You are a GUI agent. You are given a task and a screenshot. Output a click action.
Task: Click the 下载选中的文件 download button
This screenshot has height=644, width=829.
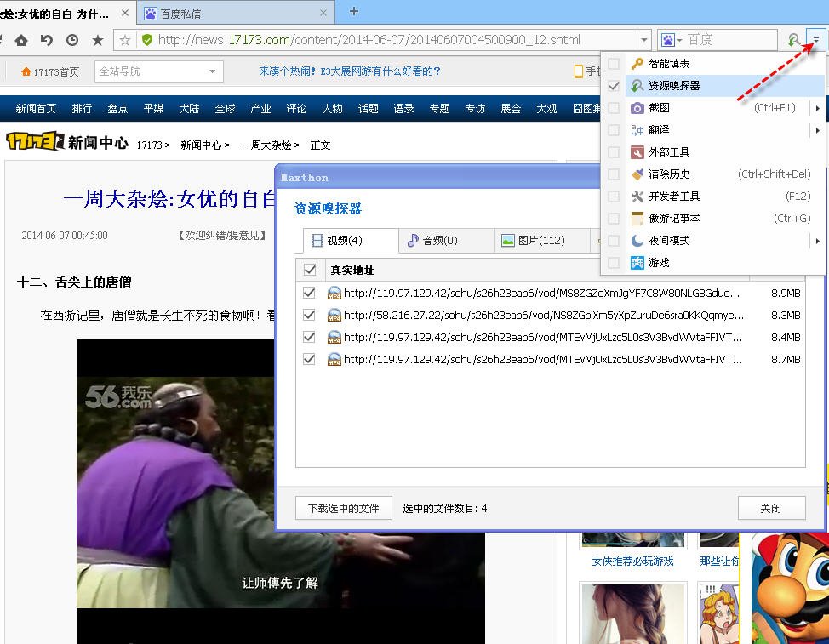[x=344, y=507]
